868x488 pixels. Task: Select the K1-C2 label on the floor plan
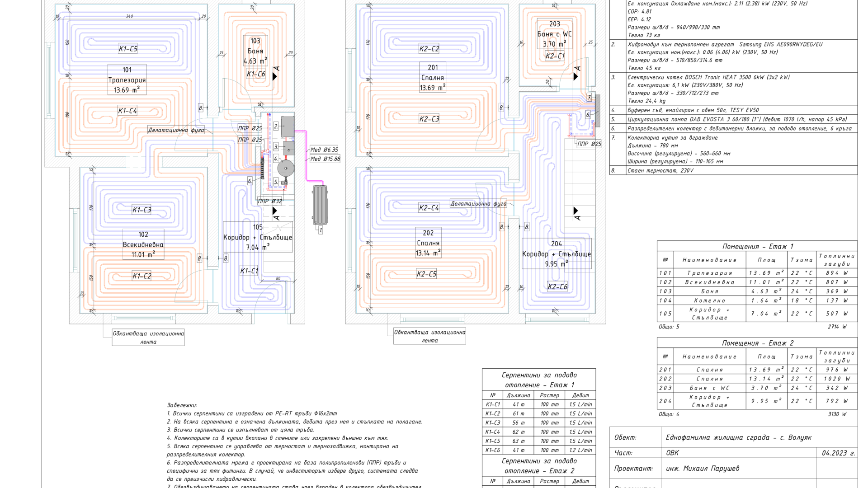click(142, 276)
